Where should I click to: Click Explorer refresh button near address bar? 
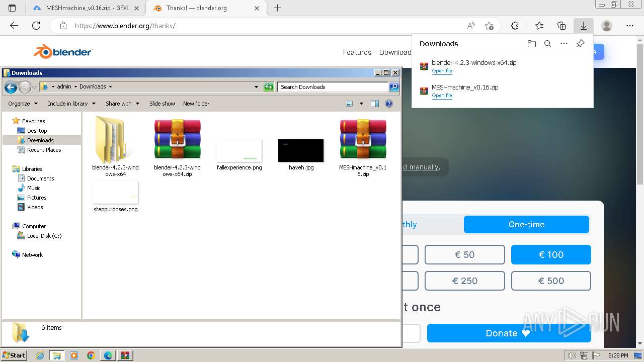pos(269,87)
